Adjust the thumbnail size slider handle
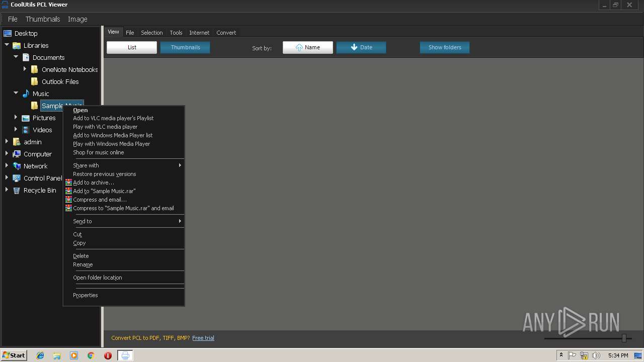This screenshot has height=362, width=644. click(x=624, y=338)
